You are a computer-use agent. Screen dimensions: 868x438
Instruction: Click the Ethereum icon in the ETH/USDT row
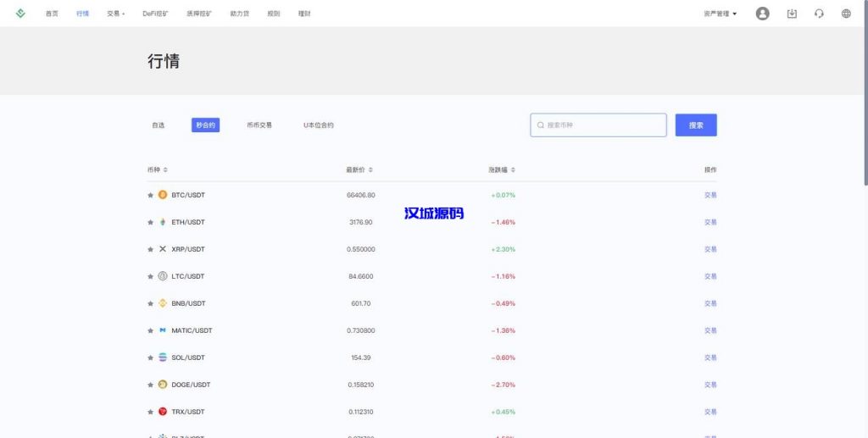click(x=162, y=222)
